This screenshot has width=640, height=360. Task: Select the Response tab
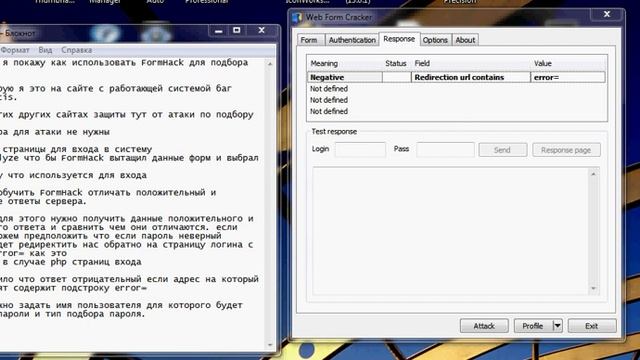pos(399,39)
